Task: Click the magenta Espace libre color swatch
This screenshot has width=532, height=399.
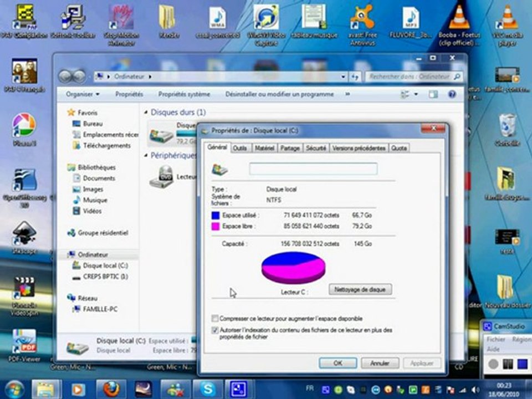Action: click(x=216, y=226)
